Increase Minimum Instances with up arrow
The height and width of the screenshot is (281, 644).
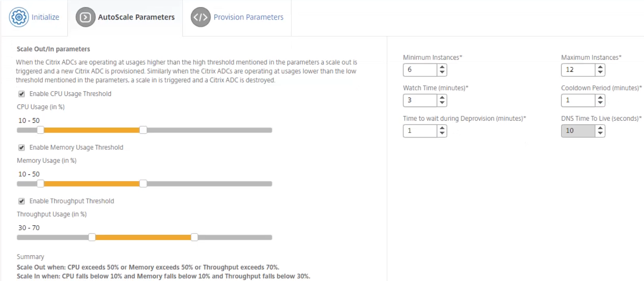442,67
